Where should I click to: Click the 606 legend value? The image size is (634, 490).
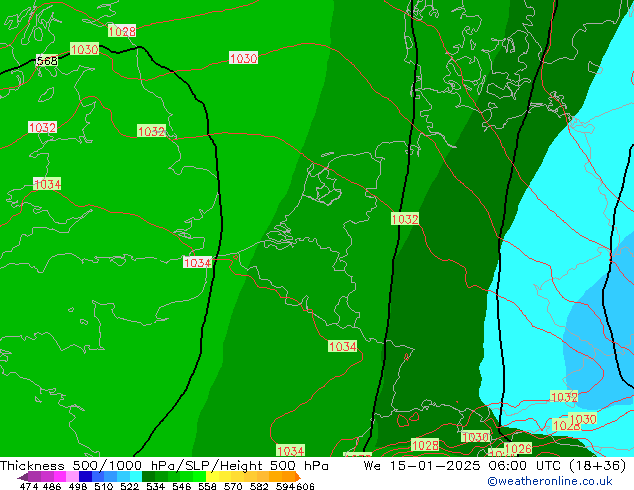[x=305, y=486]
